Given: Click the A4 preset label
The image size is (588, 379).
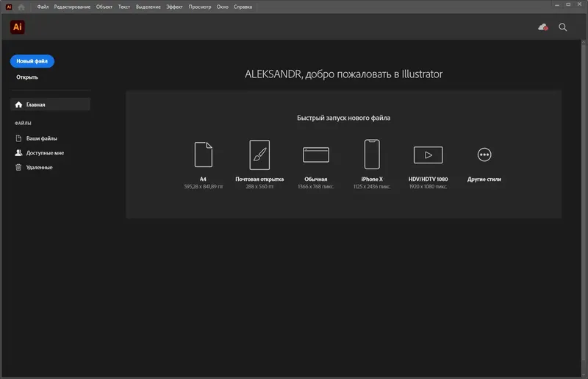Looking at the screenshot, I should pos(204,179).
